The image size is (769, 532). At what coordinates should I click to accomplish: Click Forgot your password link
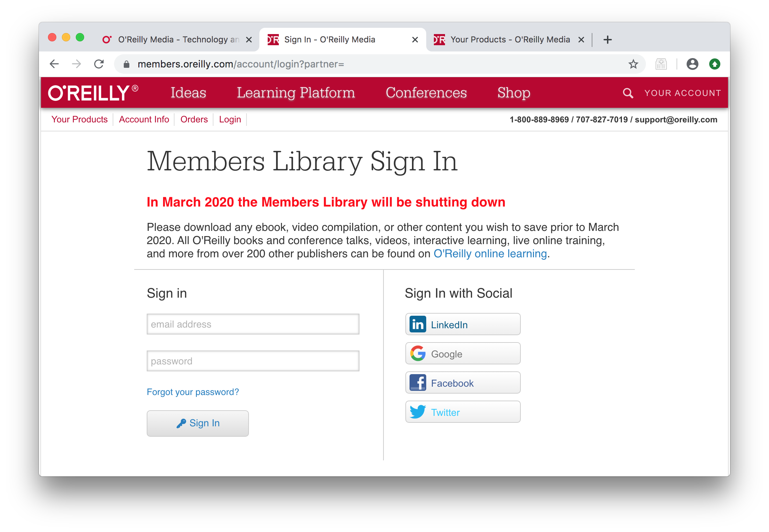(x=193, y=392)
